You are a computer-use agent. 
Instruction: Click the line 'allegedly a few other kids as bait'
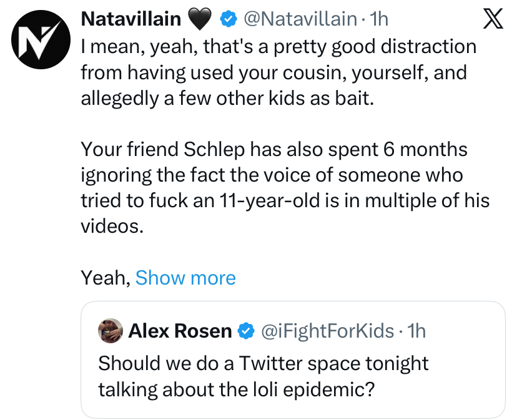coord(227,98)
